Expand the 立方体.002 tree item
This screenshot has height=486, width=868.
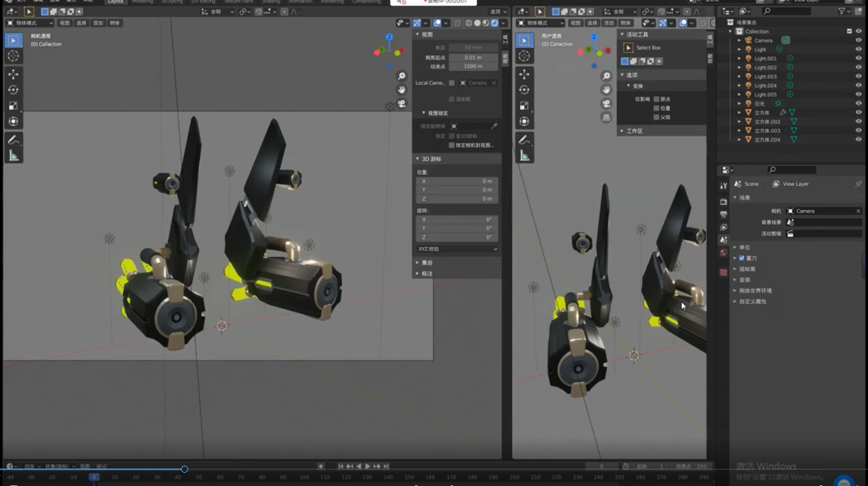[x=739, y=121]
